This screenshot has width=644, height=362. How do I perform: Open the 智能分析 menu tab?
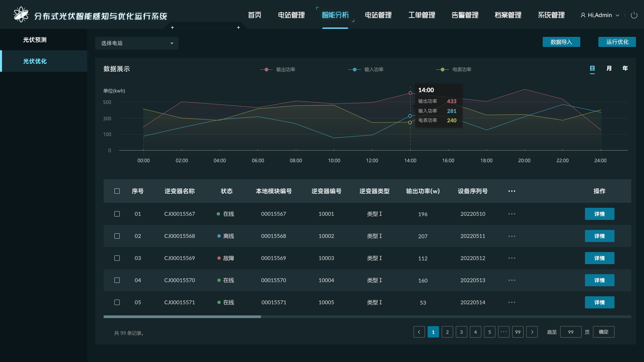[x=335, y=15]
